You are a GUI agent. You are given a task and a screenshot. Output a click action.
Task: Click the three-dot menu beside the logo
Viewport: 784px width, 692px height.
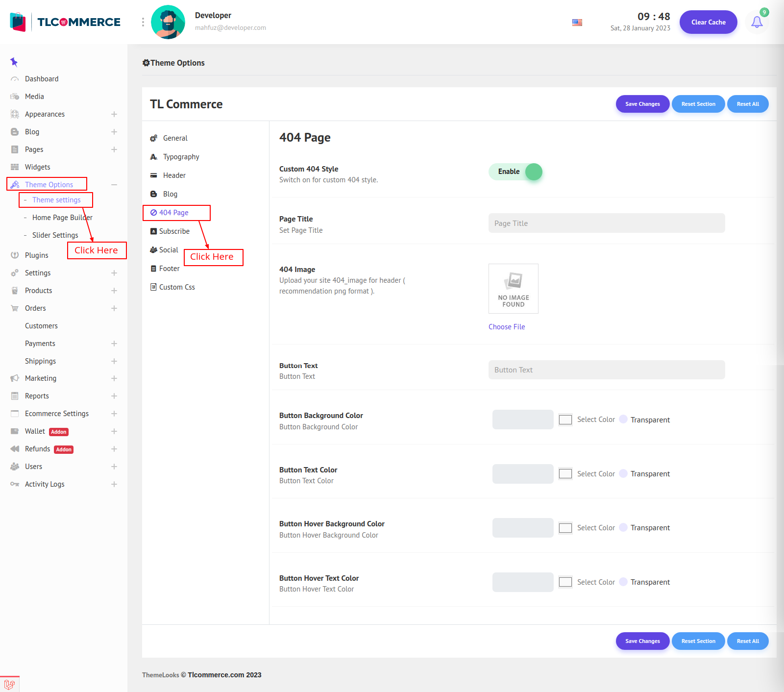(143, 22)
